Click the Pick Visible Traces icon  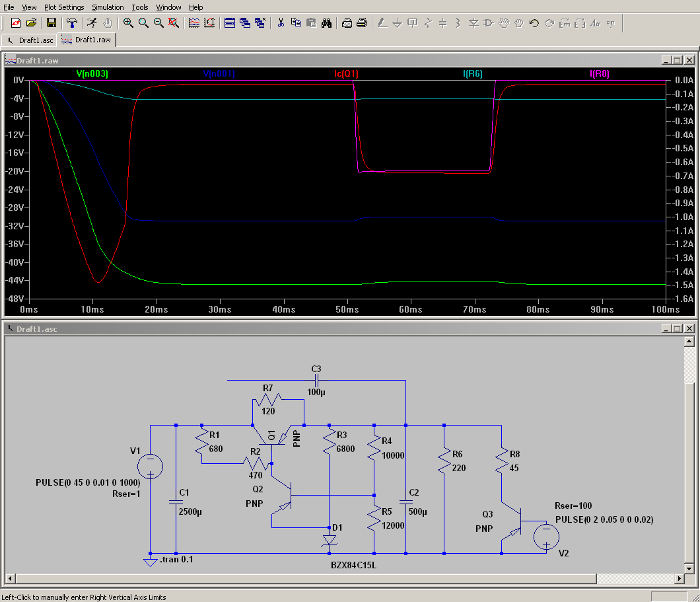point(194,22)
